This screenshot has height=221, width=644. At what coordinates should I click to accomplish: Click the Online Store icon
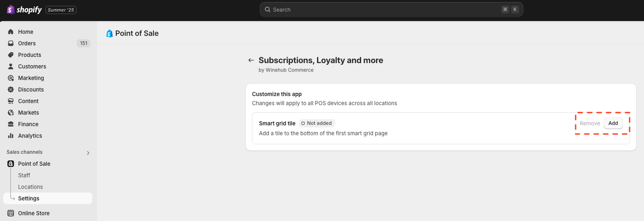click(11, 213)
